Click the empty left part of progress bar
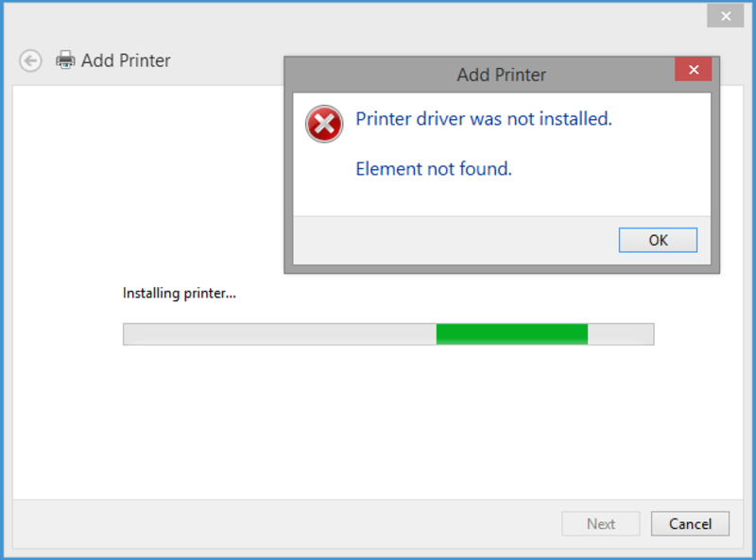 (x=279, y=334)
